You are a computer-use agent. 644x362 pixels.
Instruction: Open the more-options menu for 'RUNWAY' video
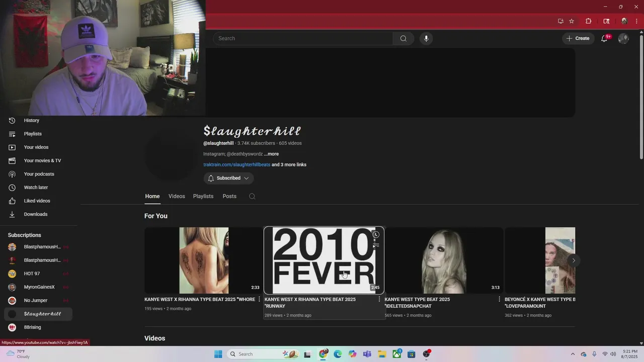(x=379, y=299)
